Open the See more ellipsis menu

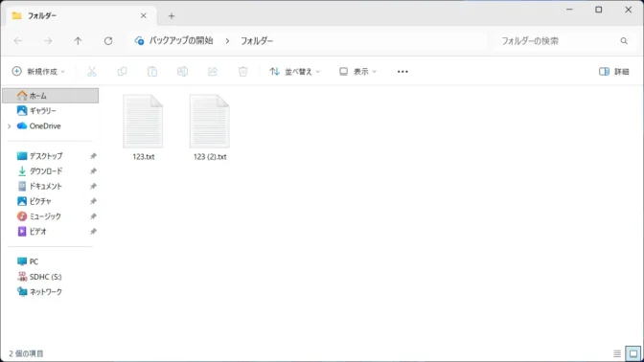click(402, 72)
